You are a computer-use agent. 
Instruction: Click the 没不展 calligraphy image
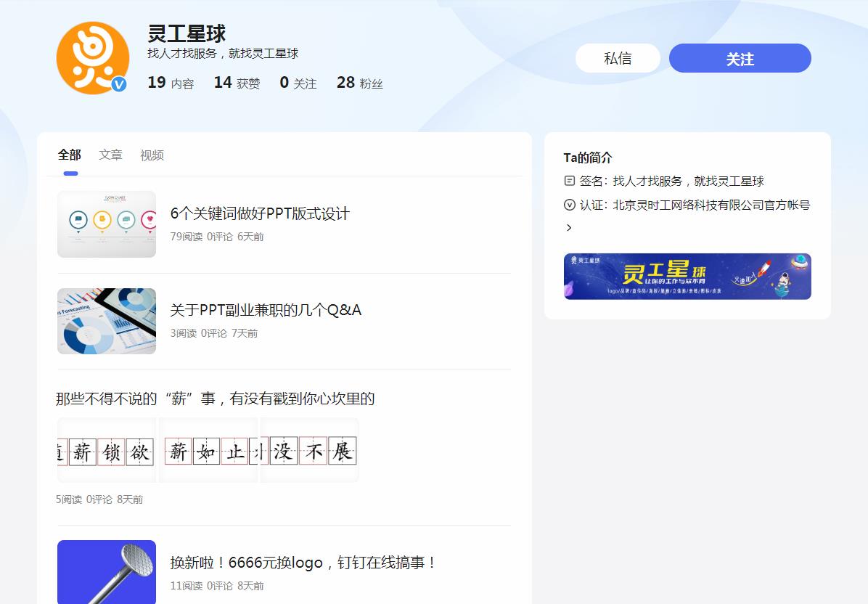pos(309,451)
